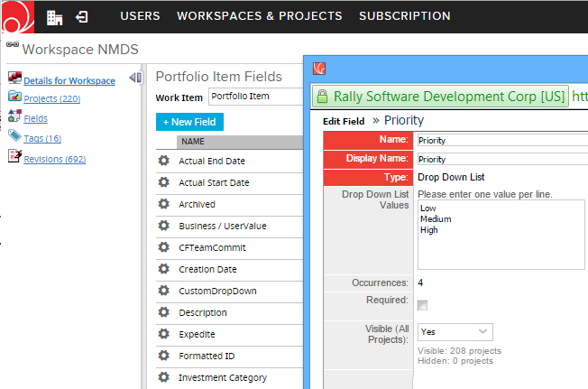Viewport: 588px width, 389px height.
Task: Click the Tags label icon
Action: (x=14, y=135)
